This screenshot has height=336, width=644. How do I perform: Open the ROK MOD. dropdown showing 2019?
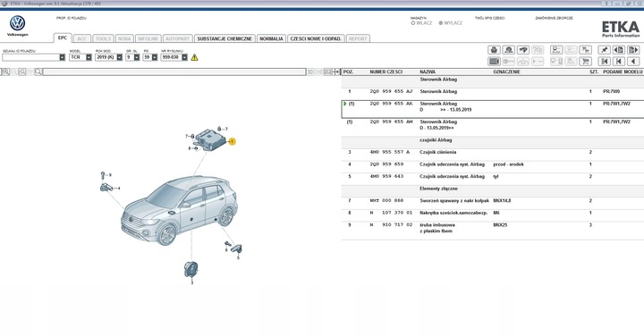120,57
